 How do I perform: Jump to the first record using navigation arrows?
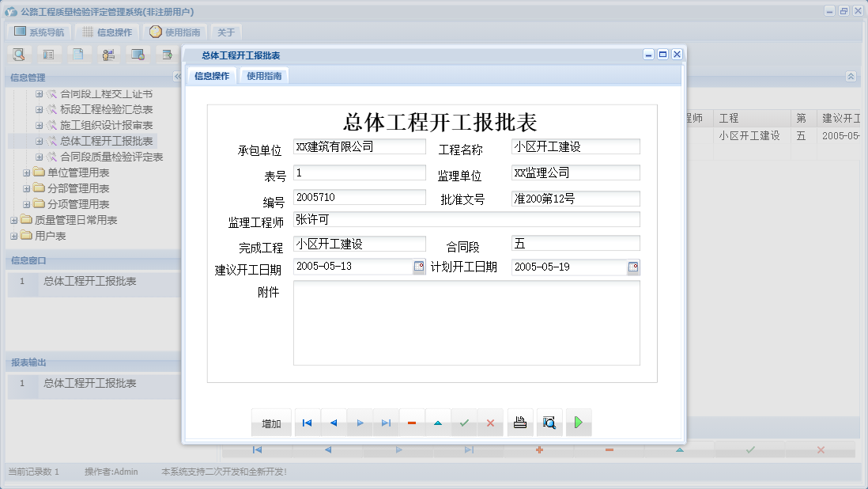pyautogui.click(x=307, y=423)
